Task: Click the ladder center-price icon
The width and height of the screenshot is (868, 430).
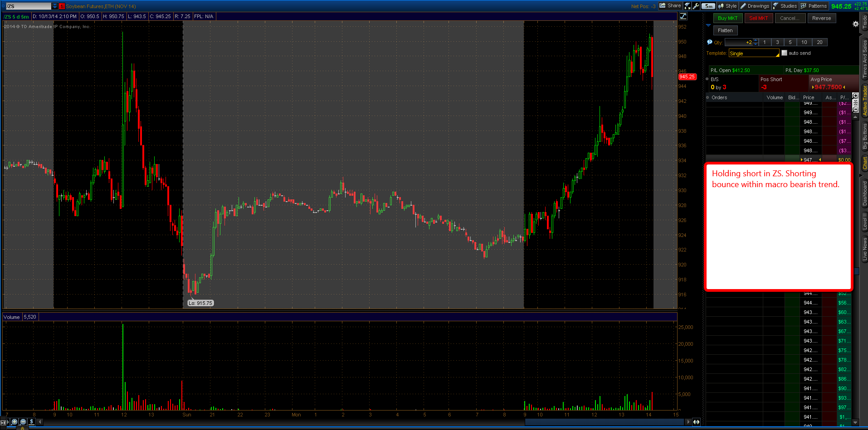Action: [855, 102]
